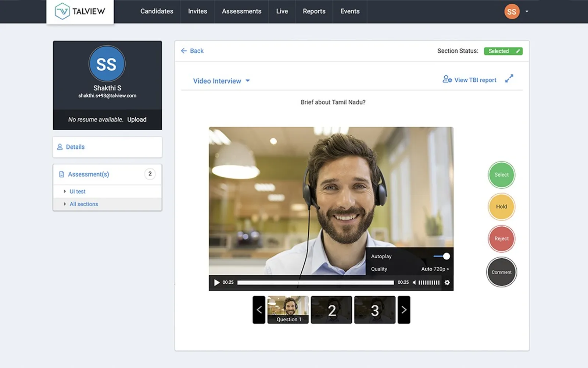588x368 pixels.
Task: Seek on the video progress bar
Action: click(315, 283)
